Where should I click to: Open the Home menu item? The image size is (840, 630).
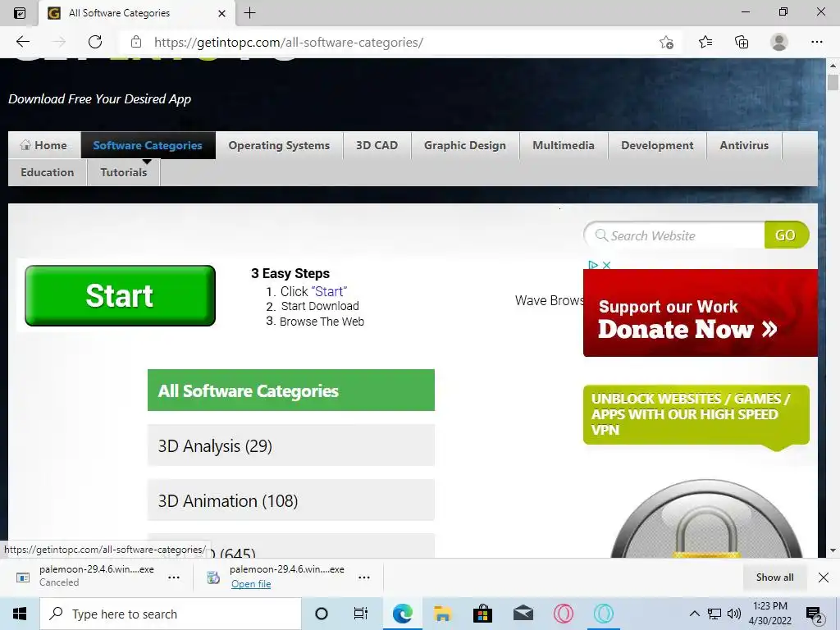(44, 145)
